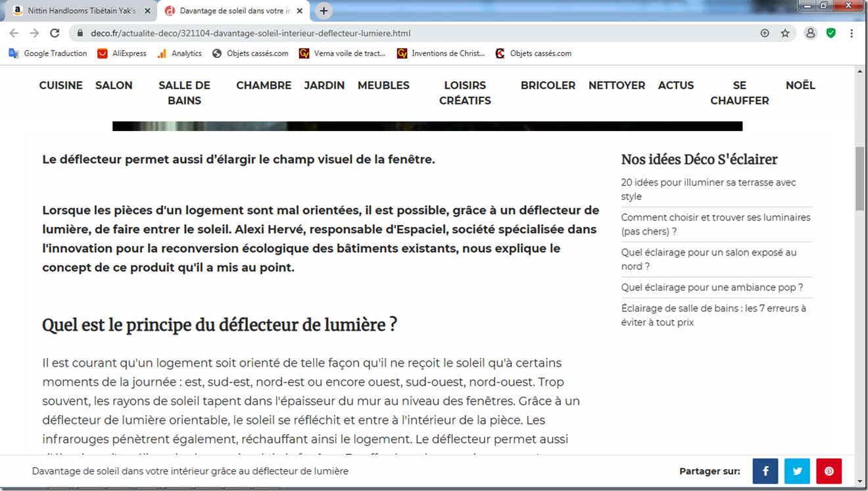Image resolution: width=868 pixels, height=491 pixels.
Task: Open a new browser tab
Action: (x=324, y=11)
